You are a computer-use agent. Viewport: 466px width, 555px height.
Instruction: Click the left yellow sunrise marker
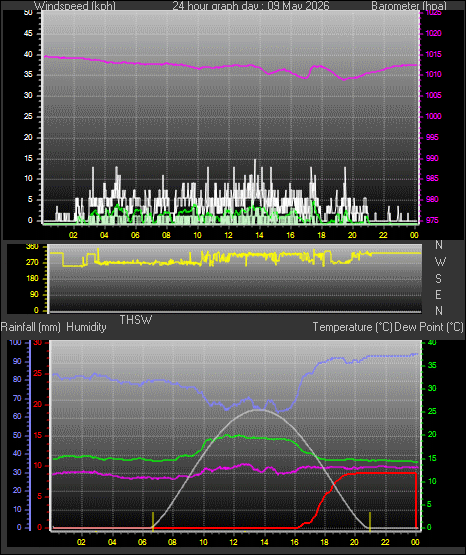click(153, 521)
